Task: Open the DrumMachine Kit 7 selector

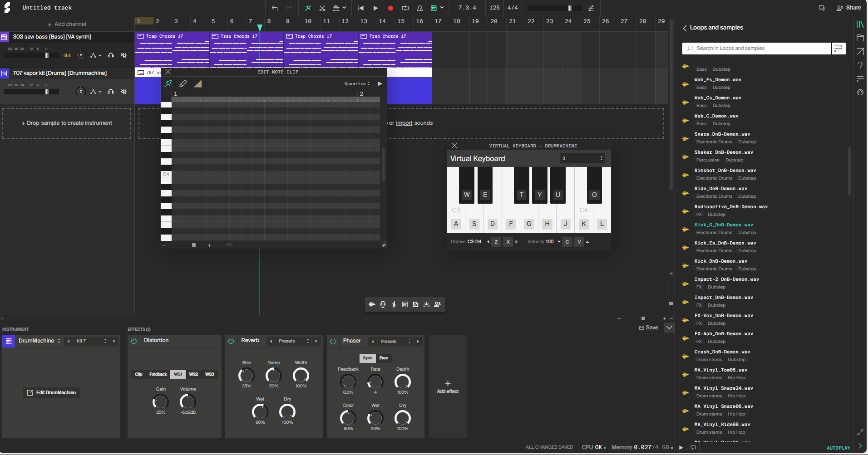Action: pos(91,341)
